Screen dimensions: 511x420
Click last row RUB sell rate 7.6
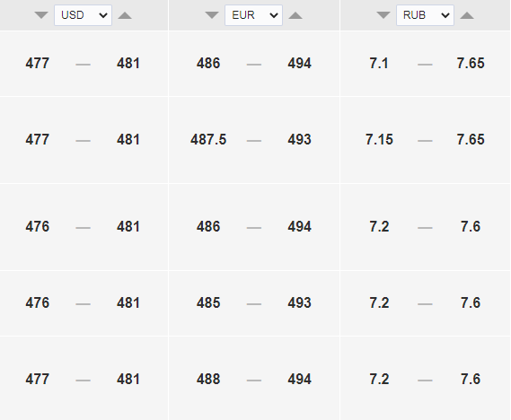(471, 379)
